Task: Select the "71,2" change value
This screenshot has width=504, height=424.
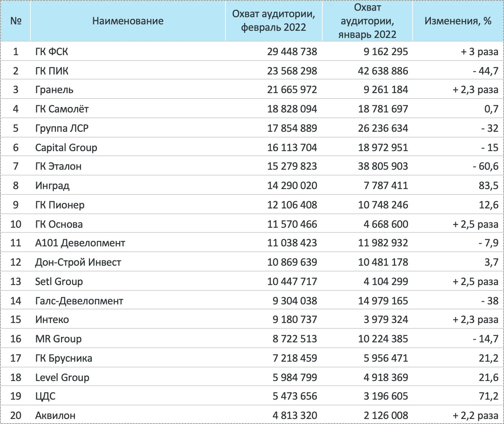Action: (488, 396)
